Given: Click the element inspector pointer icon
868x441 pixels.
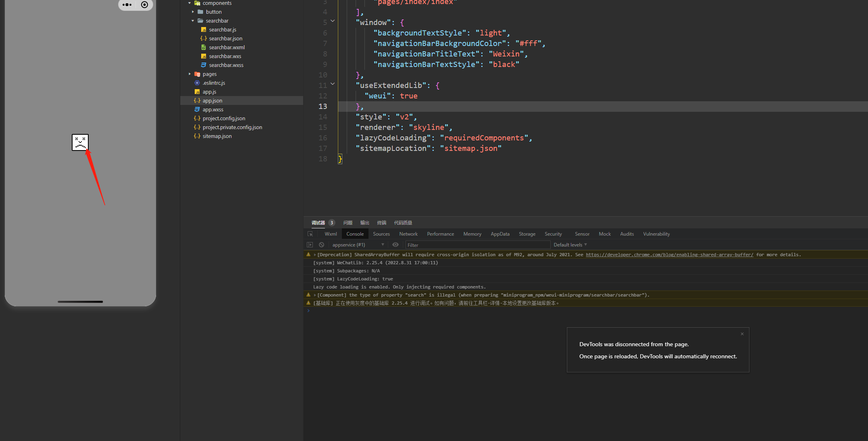Looking at the screenshot, I should 310,234.
